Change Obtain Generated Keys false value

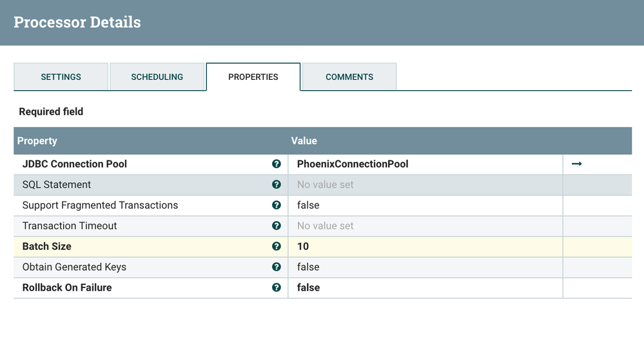308,267
